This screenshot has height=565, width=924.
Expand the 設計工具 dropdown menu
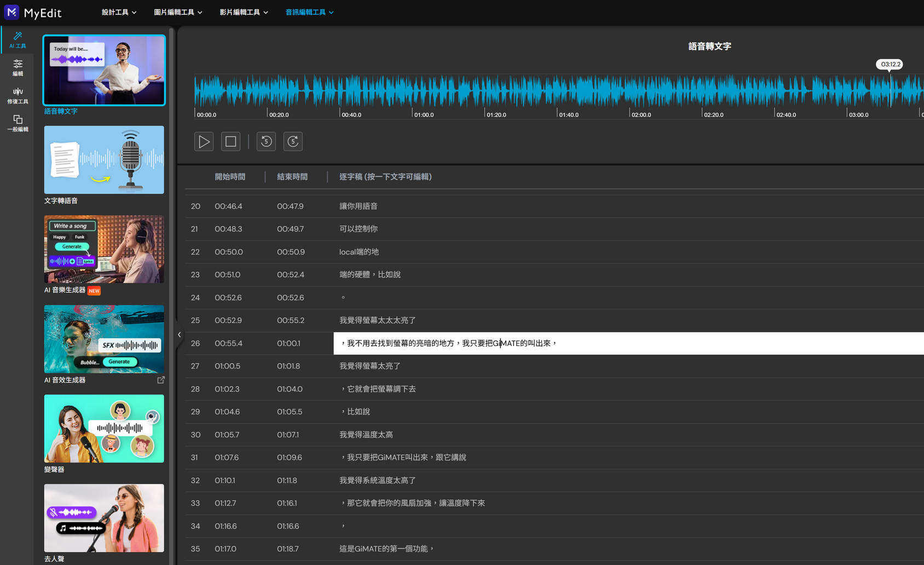click(x=119, y=12)
